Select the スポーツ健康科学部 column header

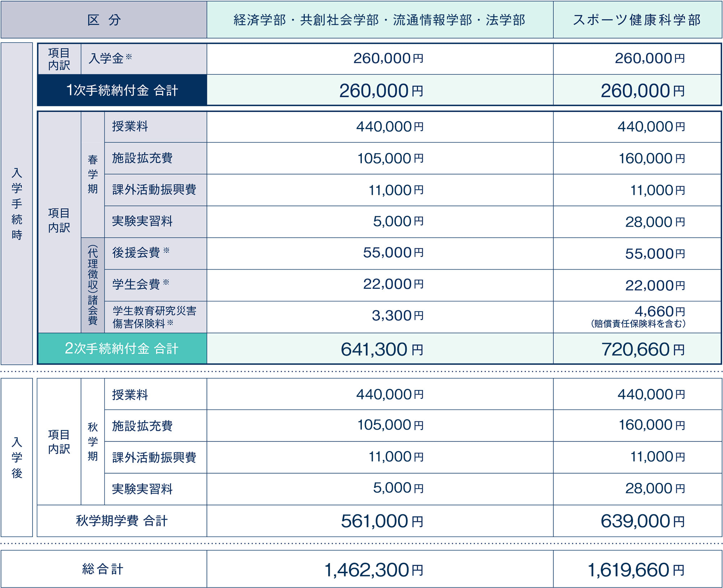coord(638,20)
